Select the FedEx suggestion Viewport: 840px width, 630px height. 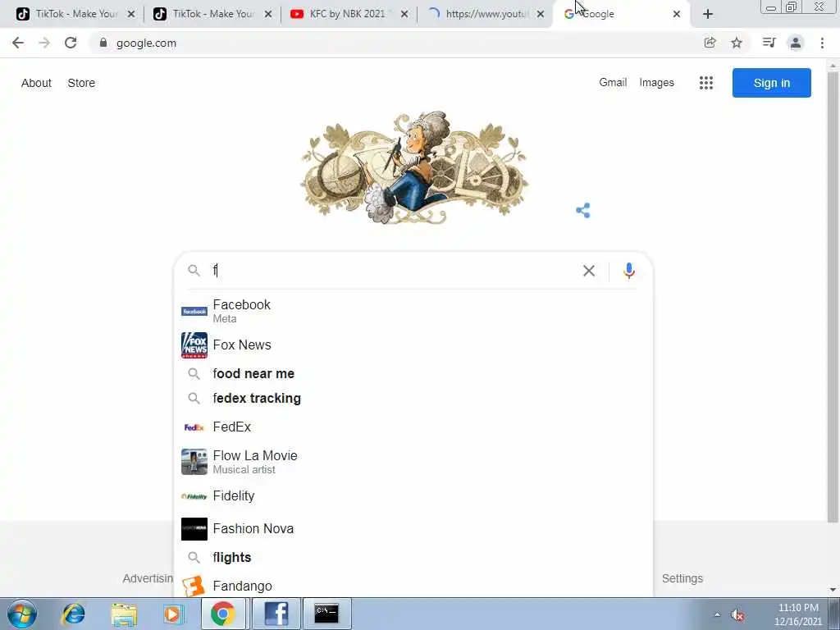coord(413,427)
